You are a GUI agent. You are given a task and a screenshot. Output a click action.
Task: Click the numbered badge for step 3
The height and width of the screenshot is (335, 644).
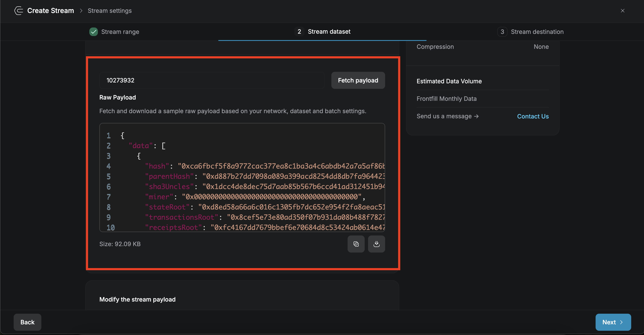[502, 32]
